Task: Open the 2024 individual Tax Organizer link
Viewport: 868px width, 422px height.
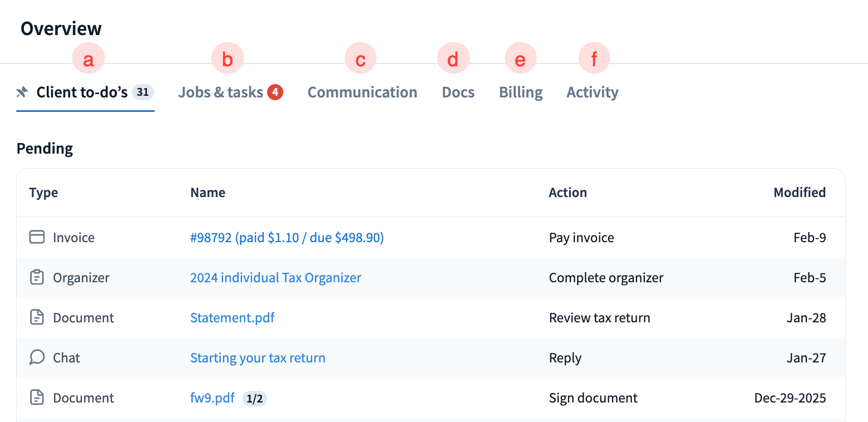Action: click(275, 278)
